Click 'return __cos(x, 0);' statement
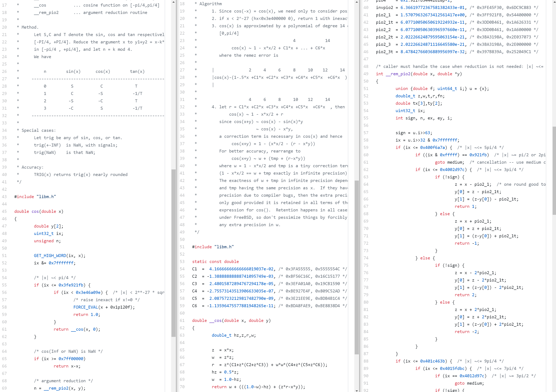556x392 pixels. [x=77, y=329]
